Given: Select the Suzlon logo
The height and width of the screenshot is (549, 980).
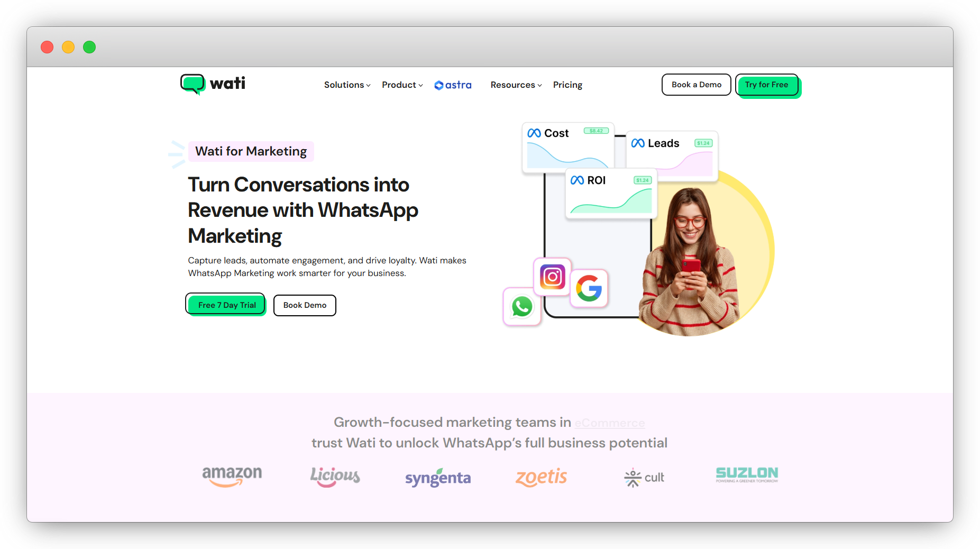Looking at the screenshot, I should pyautogui.click(x=747, y=474).
